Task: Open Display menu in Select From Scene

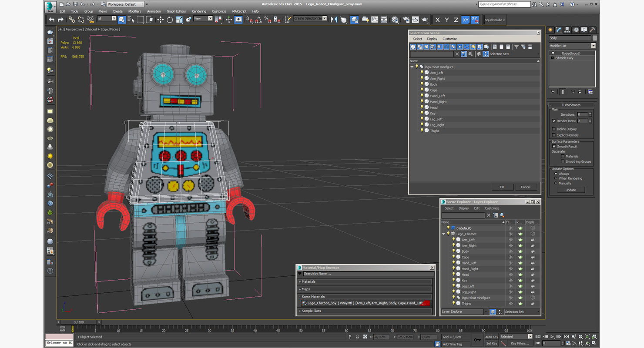Action: pyautogui.click(x=432, y=39)
